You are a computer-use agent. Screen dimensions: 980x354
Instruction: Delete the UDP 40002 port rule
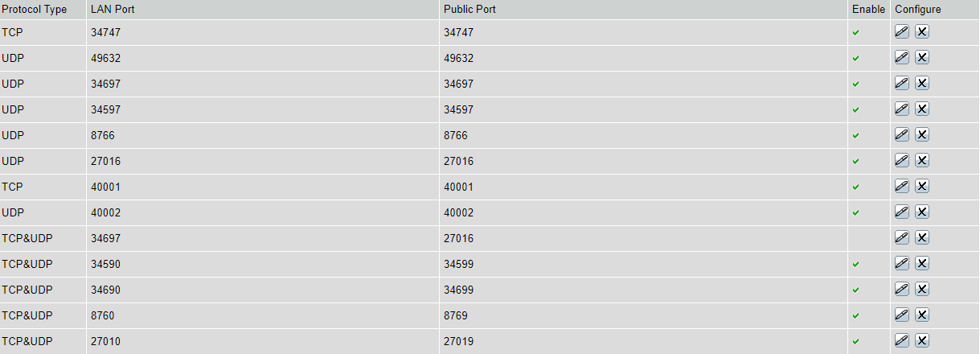922,212
